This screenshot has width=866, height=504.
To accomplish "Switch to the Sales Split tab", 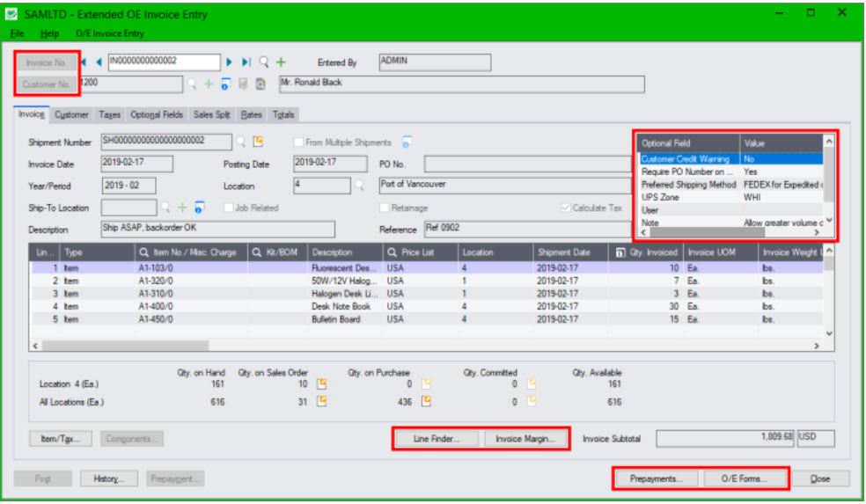I will 211,114.
